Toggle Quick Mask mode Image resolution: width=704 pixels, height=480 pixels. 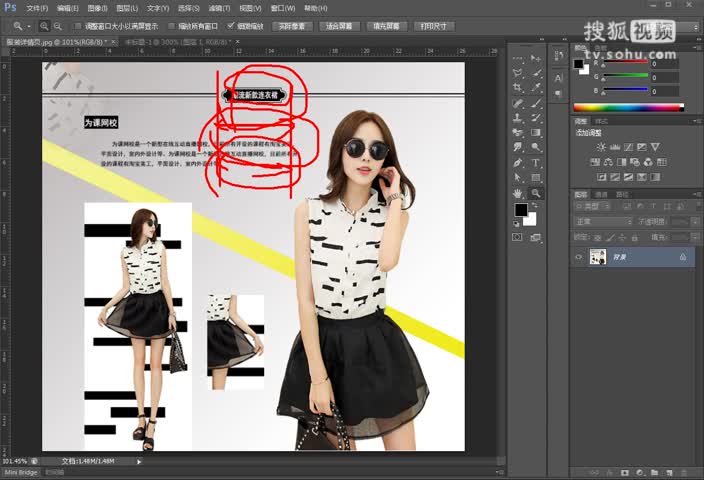tap(518, 237)
